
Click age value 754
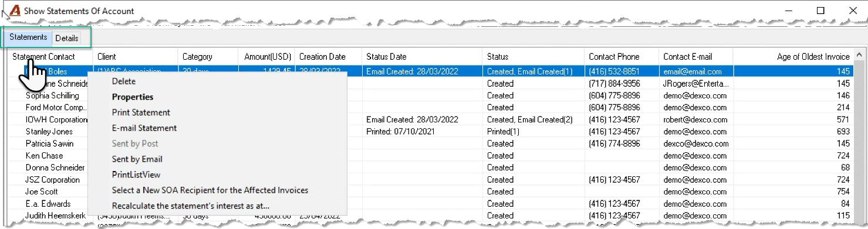(843, 192)
